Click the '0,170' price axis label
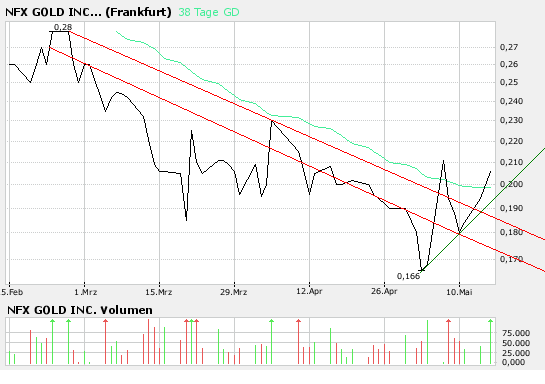Image resolution: width=545 pixels, height=384 pixels. (x=511, y=259)
